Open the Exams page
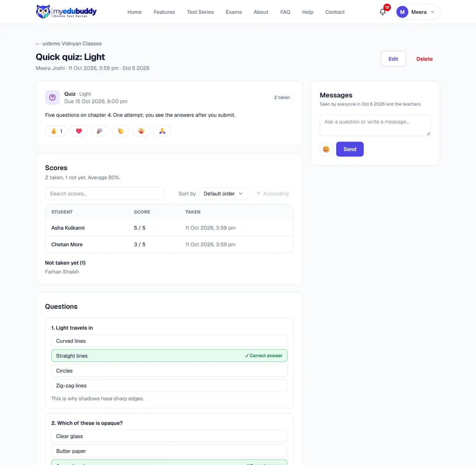 point(234,12)
